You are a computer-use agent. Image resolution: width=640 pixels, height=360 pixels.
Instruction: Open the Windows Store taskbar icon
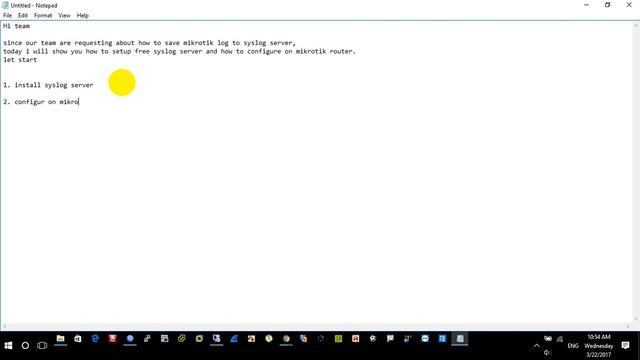pos(78,339)
